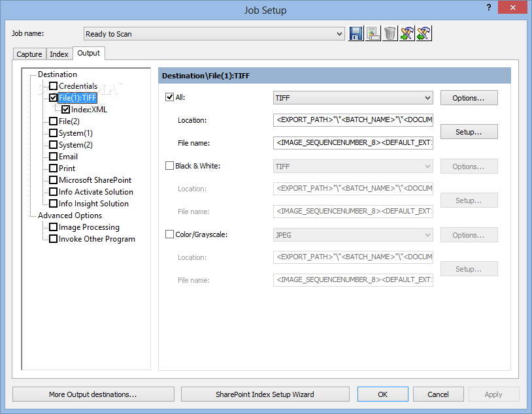Click the tools icon with left green arrow
The image size is (532, 414).
pyautogui.click(x=424, y=33)
